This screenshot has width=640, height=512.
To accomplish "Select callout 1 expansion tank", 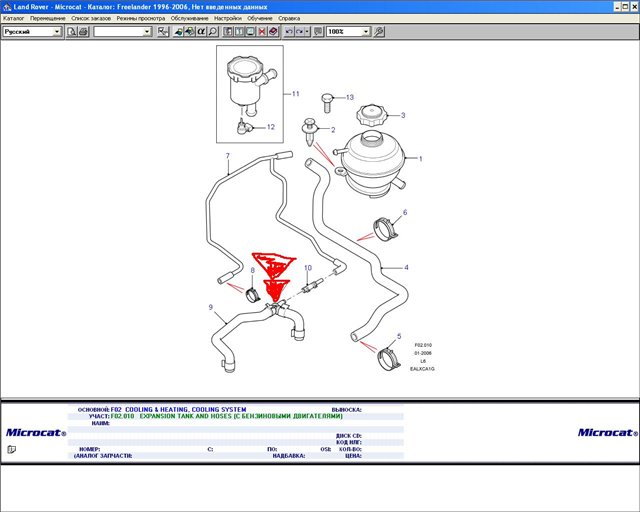I will (x=420, y=158).
